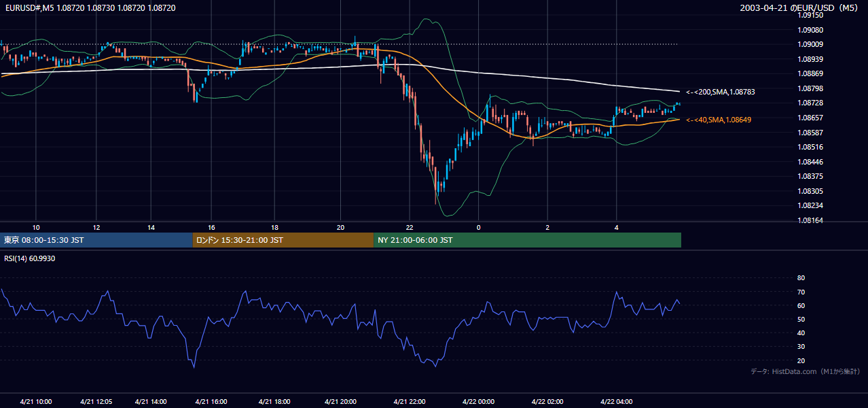Click RSI scale value 70
Screen dimensions: 868x408
coord(801,292)
